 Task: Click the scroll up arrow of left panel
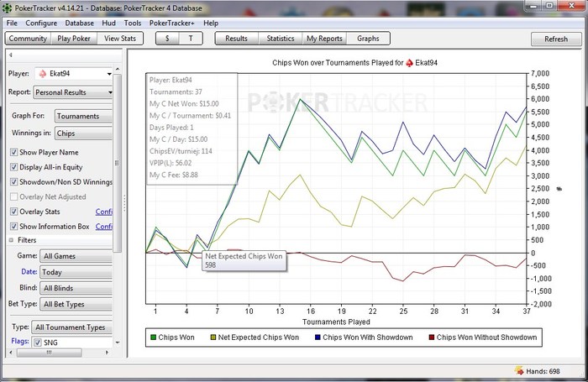click(x=118, y=69)
